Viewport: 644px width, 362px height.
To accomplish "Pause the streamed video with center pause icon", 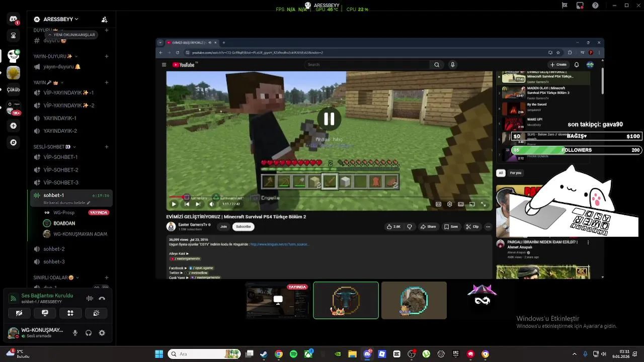I will [329, 119].
